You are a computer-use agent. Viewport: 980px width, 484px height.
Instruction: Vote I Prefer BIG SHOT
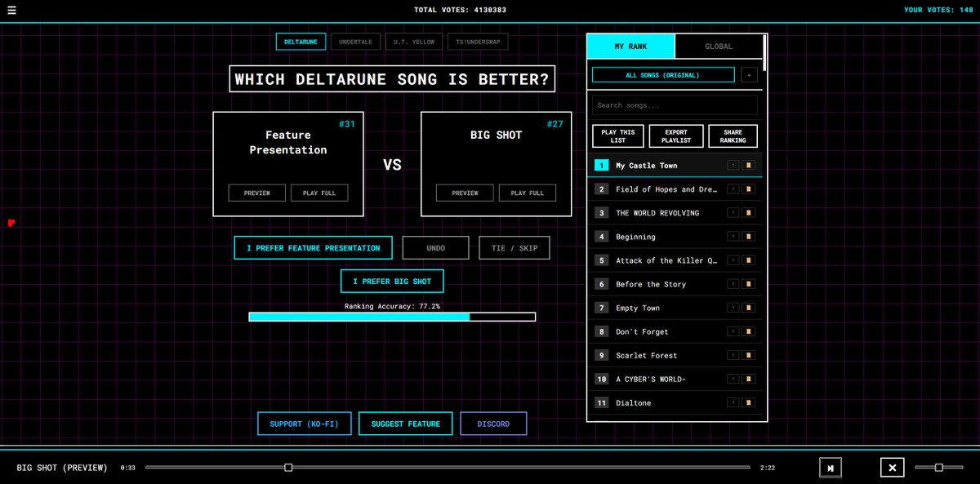[x=392, y=281]
